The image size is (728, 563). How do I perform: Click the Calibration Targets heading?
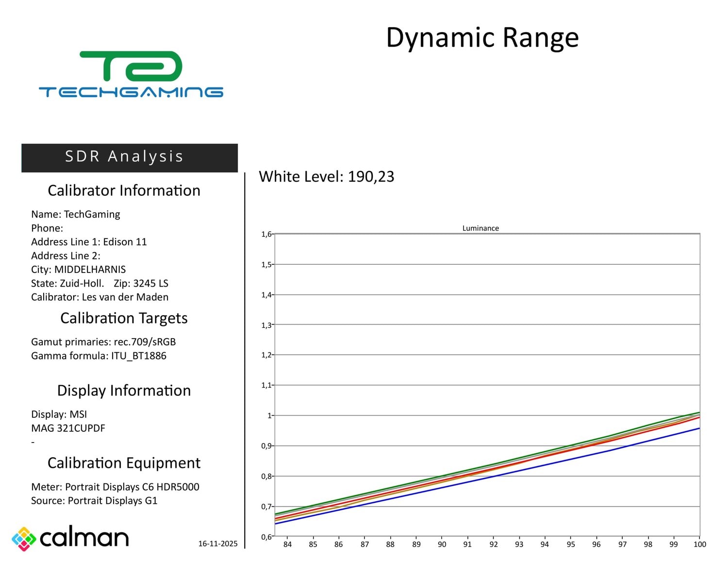[124, 318]
